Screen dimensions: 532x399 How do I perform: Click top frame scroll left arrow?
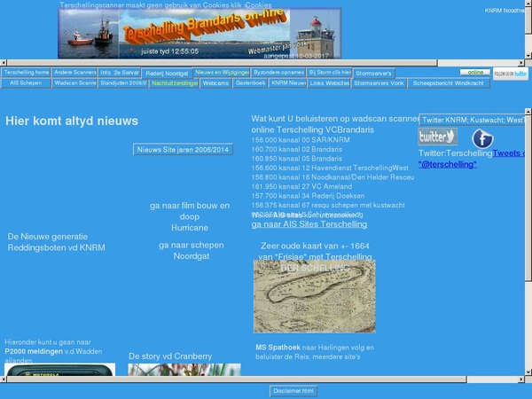coord(3,63)
